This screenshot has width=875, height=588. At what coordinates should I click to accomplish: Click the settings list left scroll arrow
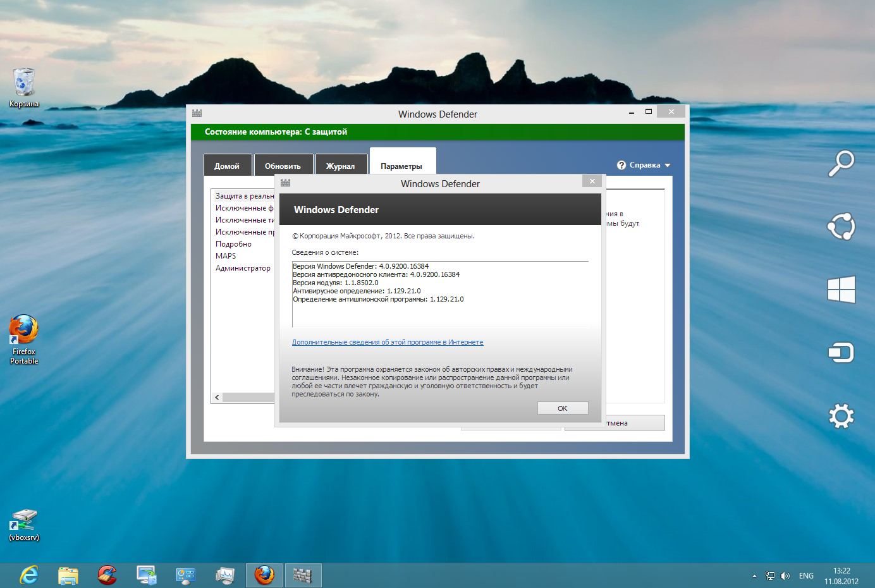217,397
